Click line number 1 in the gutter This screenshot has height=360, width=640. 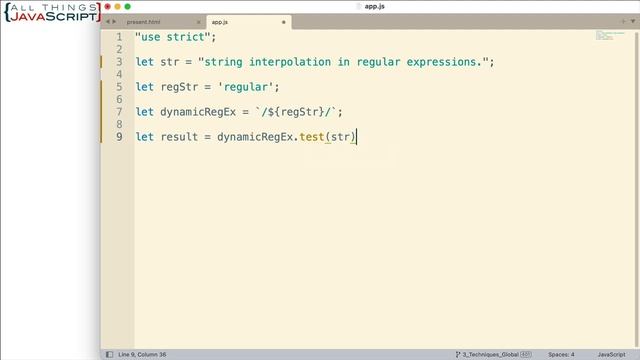pyautogui.click(x=119, y=37)
